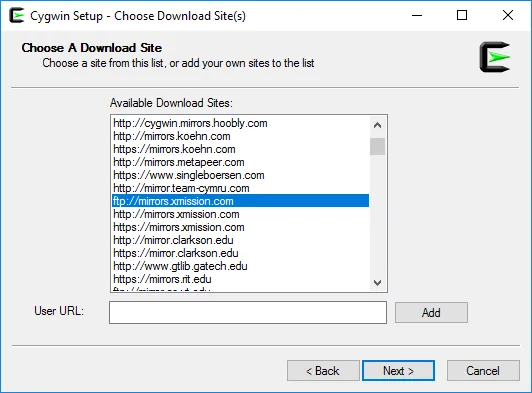This screenshot has width=532, height=393.
Task: Click the scroll up arrow of site list
Action: (x=377, y=125)
